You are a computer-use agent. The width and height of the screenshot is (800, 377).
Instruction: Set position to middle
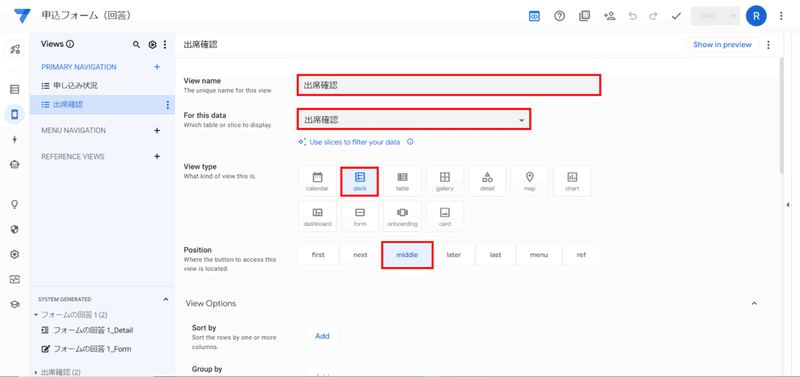coord(407,255)
